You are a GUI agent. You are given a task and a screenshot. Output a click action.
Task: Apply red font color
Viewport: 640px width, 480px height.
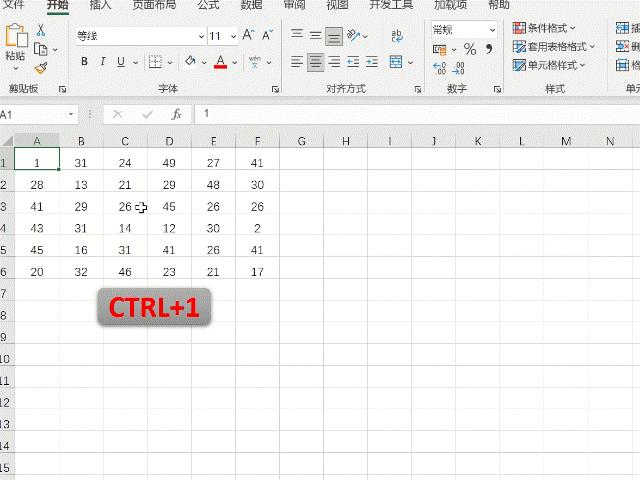[x=220, y=62]
